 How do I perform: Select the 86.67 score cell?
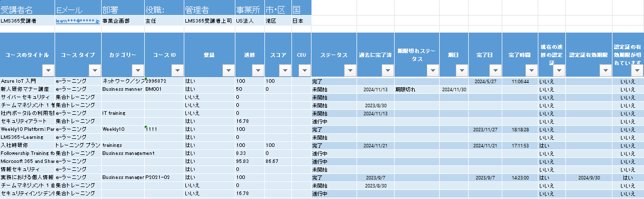[x=278, y=161]
